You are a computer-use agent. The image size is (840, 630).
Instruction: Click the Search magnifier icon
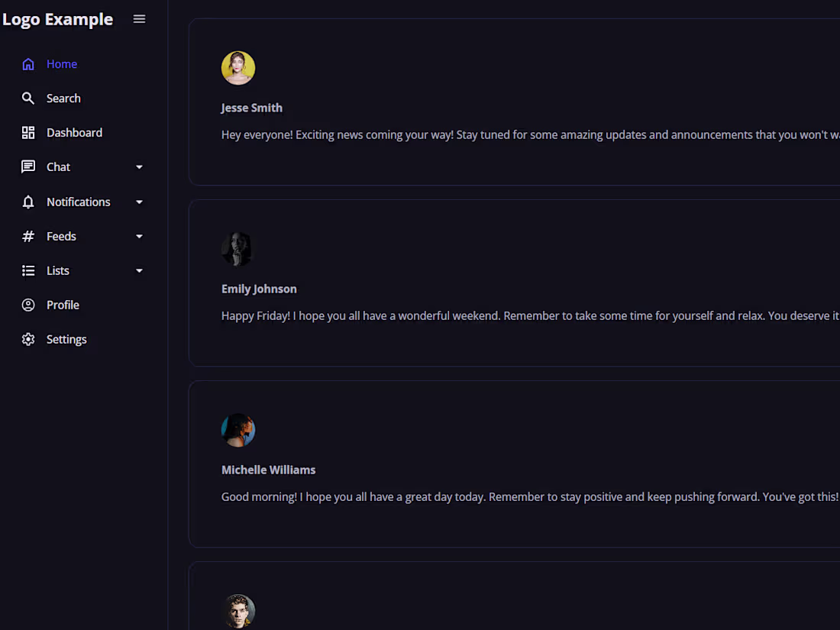(x=27, y=98)
